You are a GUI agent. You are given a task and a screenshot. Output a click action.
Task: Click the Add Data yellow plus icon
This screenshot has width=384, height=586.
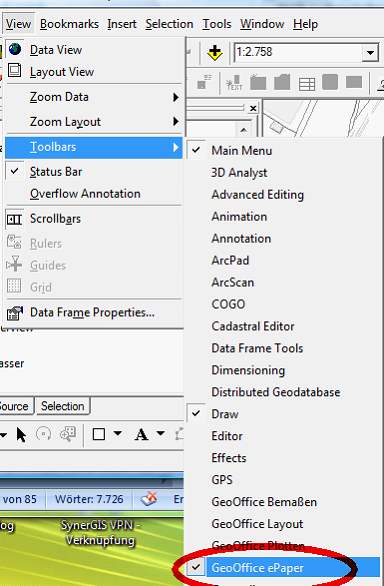215,52
